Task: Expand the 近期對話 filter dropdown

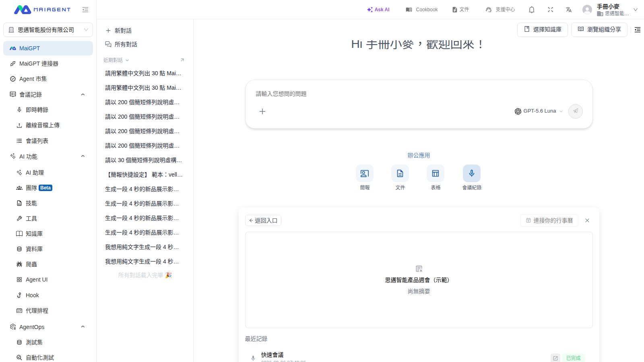Action: (x=116, y=60)
